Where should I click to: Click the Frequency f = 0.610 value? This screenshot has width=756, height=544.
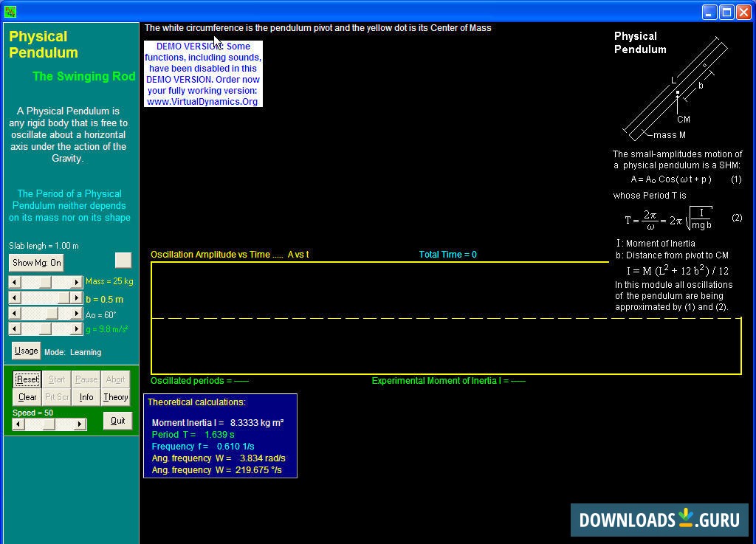pos(203,446)
